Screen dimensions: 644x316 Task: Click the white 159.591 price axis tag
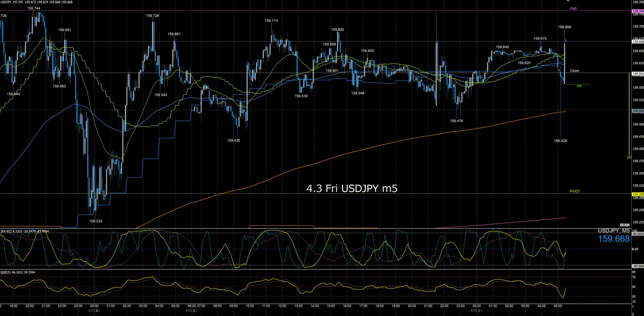(638, 74)
